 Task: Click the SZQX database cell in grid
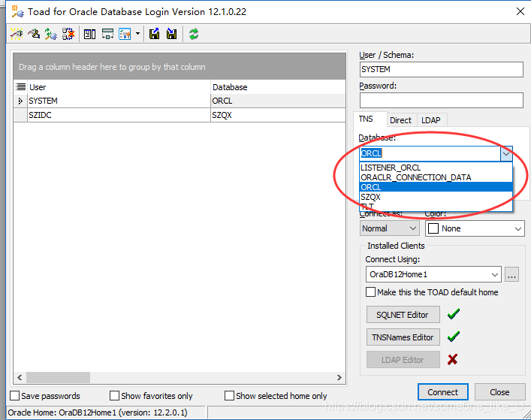pos(278,115)
